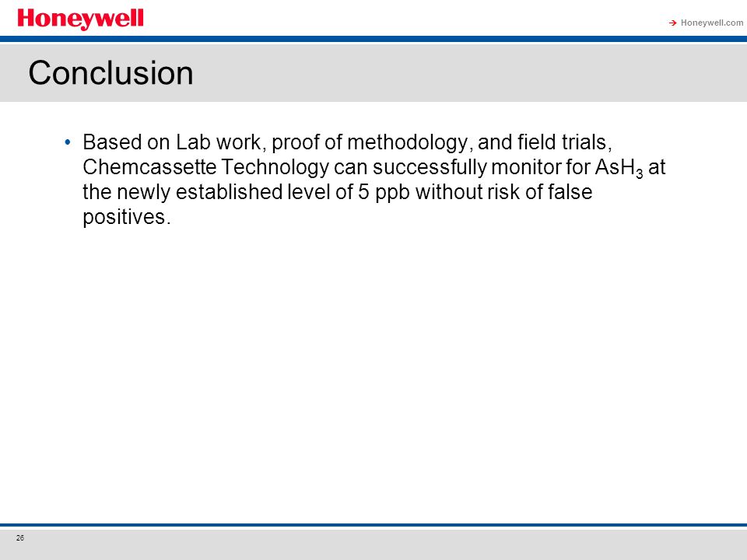
Task: Click the AsH3 chemical formula
Action: tap(619, 168)
